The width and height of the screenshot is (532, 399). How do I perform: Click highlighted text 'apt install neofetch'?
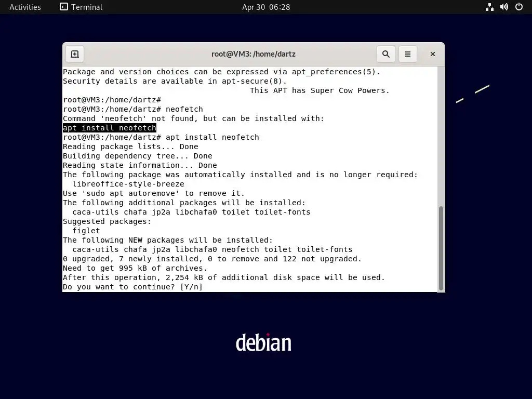(x=110, y=128)
